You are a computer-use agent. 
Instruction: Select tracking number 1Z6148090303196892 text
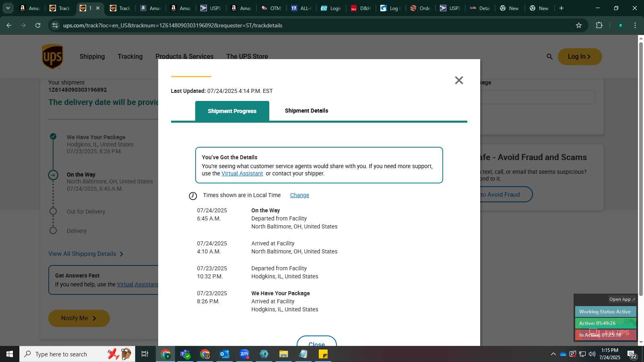click(78, 90)
